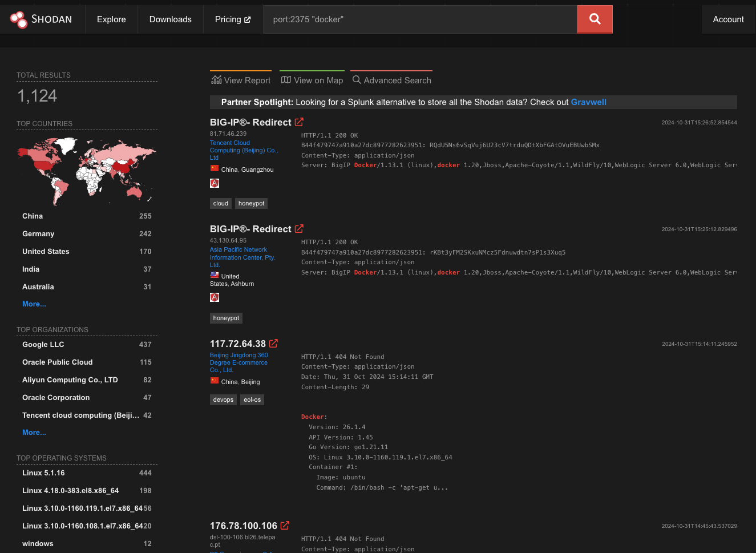Click the View Report chart icon
Screen dimensions: 756x553
pos(216,80)
